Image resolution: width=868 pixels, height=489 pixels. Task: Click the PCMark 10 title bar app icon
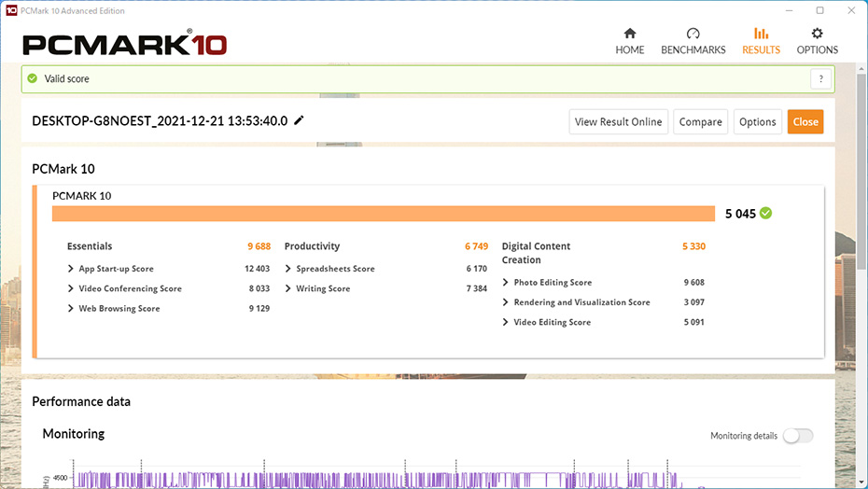(x=11, y=10)
